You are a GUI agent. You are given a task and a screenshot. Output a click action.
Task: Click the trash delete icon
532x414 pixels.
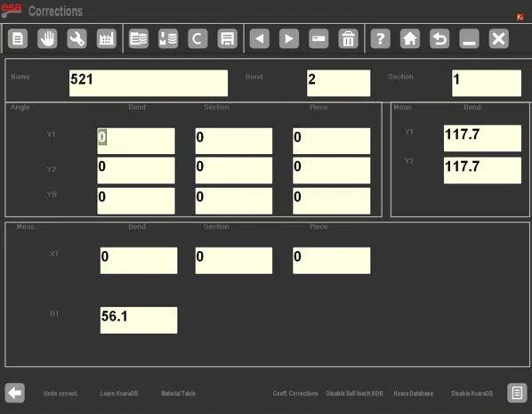point(348,38)
